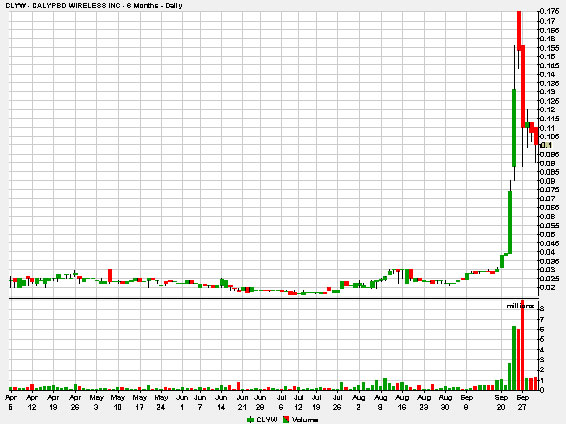This screenshot has height=424, width=566.
Task: Click the May 10 date label
Action: click(x=118, y=402)
